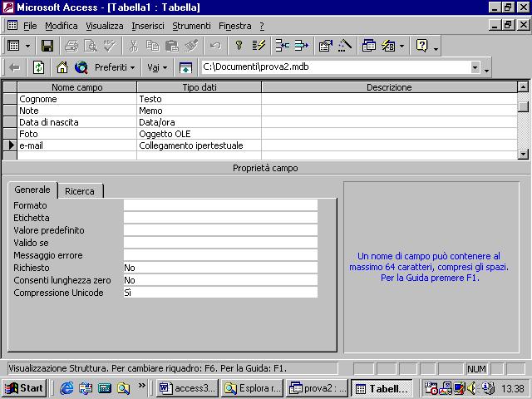Viewport: 532px width, 399px height.
Task: Switch to the Ricerca tab
Action: pos(80,191)
